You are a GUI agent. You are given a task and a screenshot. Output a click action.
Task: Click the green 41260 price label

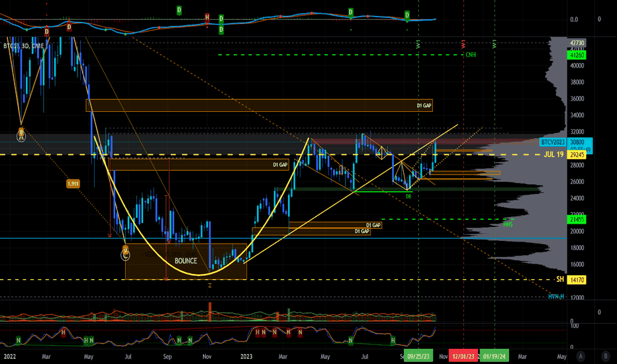[577, 55]
